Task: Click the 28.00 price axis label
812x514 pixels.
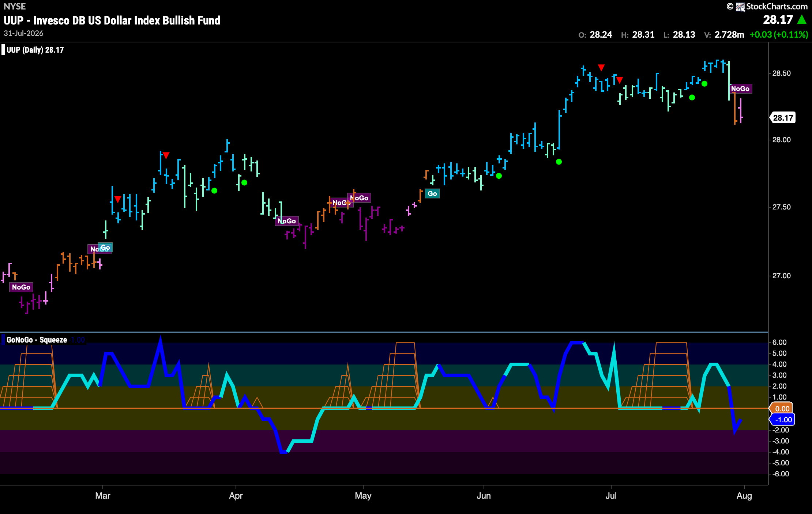Action: tap(782, 140)
